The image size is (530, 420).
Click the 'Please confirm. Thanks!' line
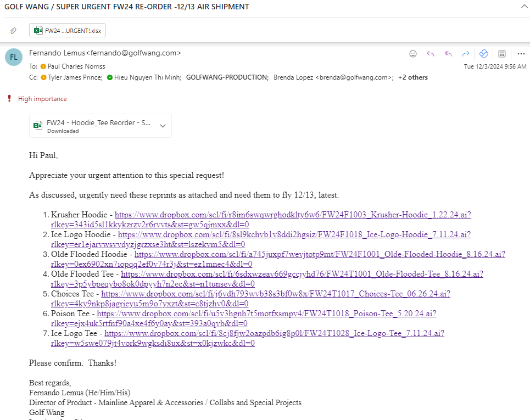(x=72, y=363)
